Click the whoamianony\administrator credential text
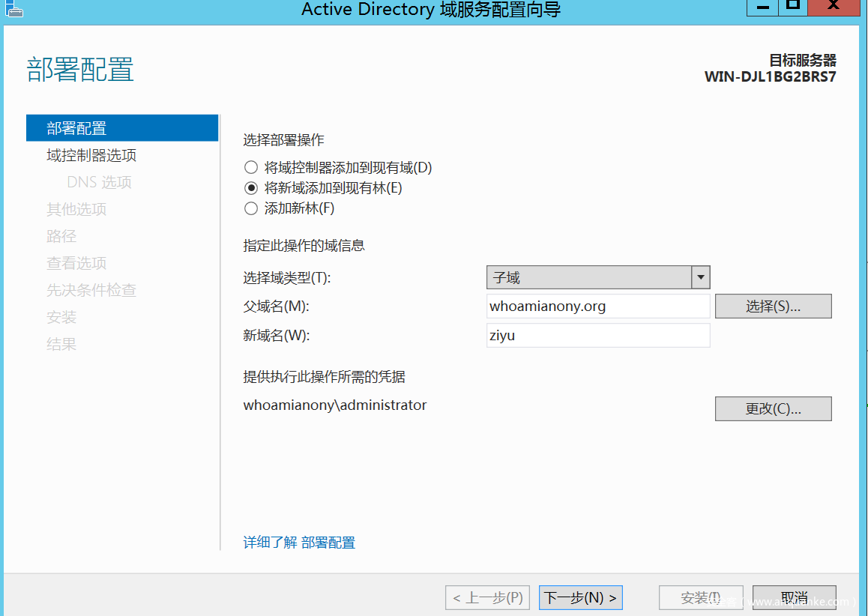868x616 pixels. (335, 405)
